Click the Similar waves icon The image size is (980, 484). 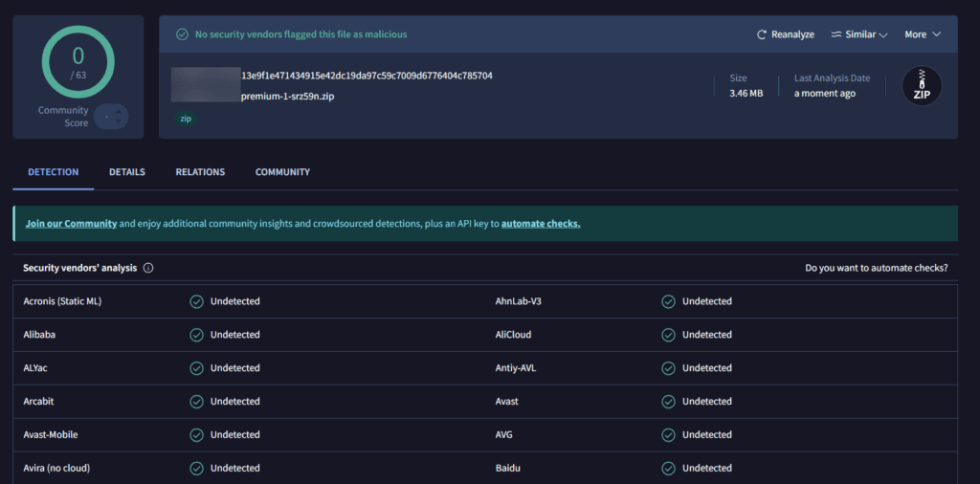point(835,34)
